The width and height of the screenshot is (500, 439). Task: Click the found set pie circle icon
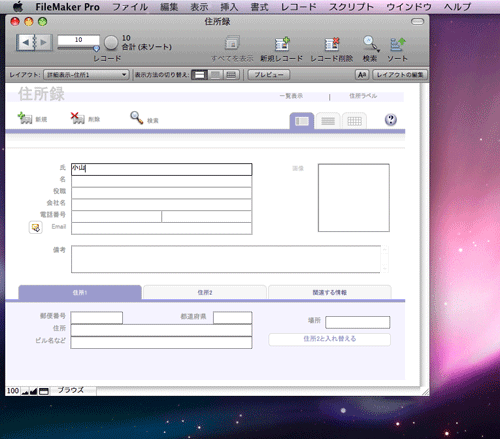(x=111, y=42)
